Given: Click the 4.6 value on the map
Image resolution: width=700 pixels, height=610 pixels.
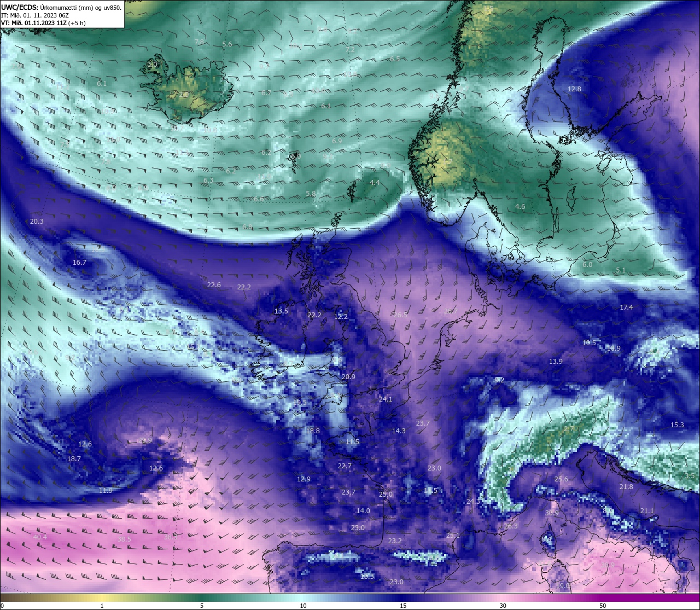Looking at the screenshot, I should coord(520,207).
